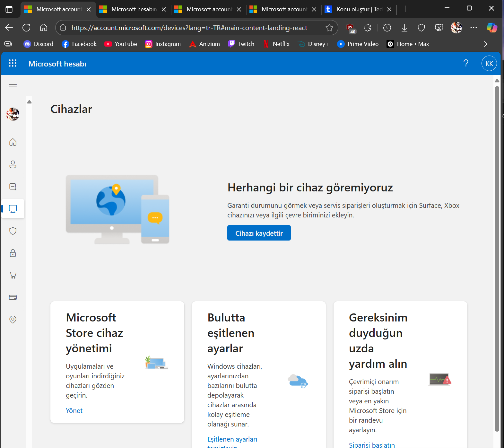The width and height of the screenshot is (504, 448).
Task: Go to the browser home page
Action: pyautogui.click(x=44, y=28)
